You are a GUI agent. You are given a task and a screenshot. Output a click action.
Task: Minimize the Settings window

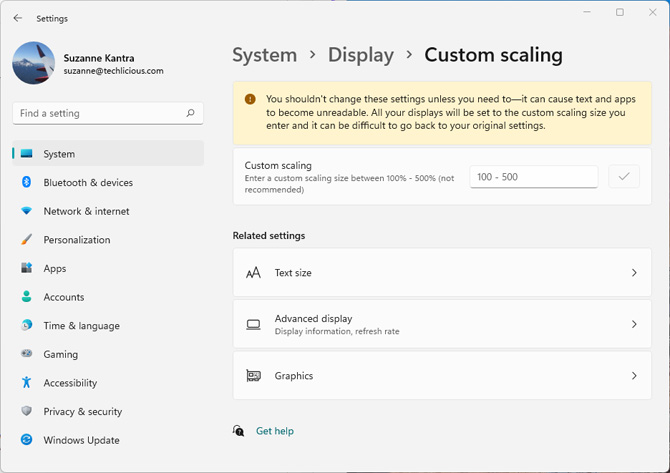click(587, 12)
